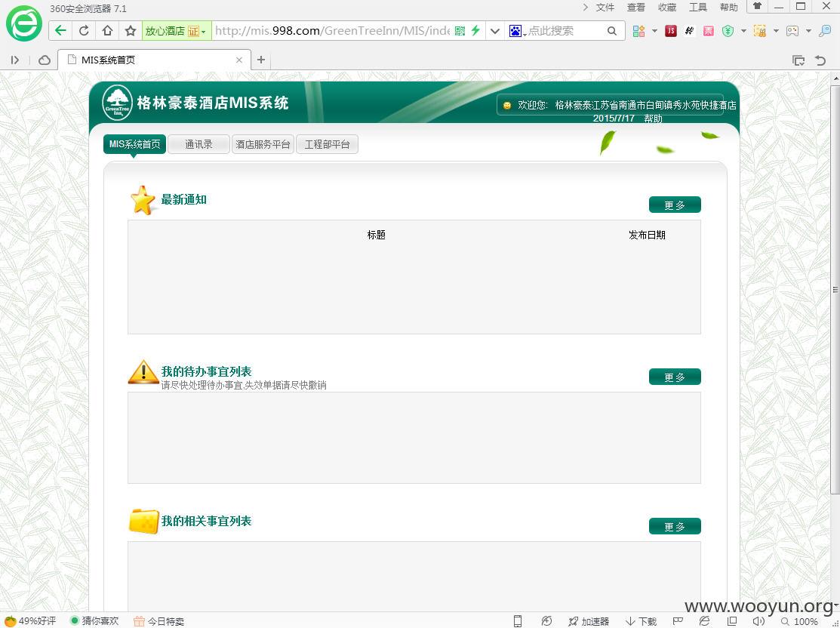Click 更多 button for 我的待办事宜列表
Image resolution: width=840 pixels, height=628 pixels.
coord(675,377)
